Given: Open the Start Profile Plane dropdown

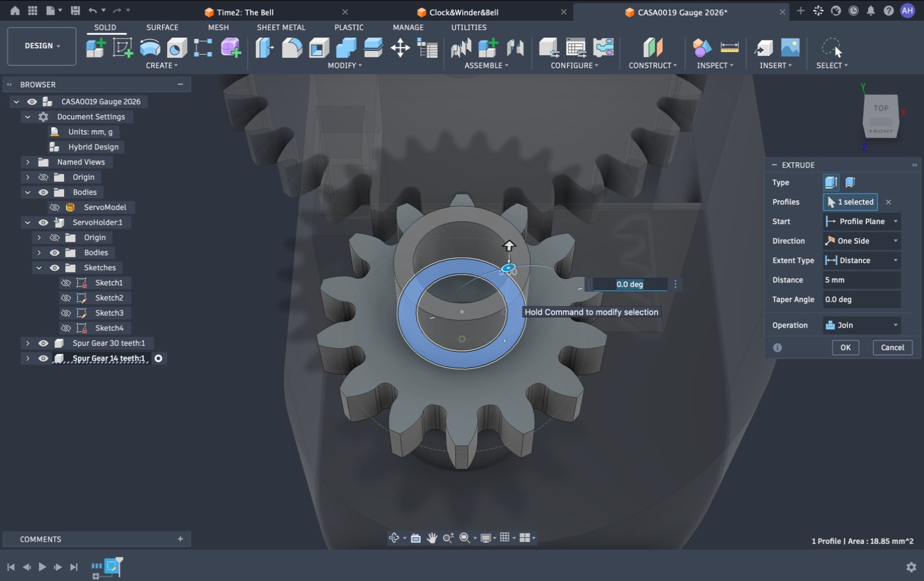Looking at the screenshot, I should pyautogui.click(x=861, y=221).
